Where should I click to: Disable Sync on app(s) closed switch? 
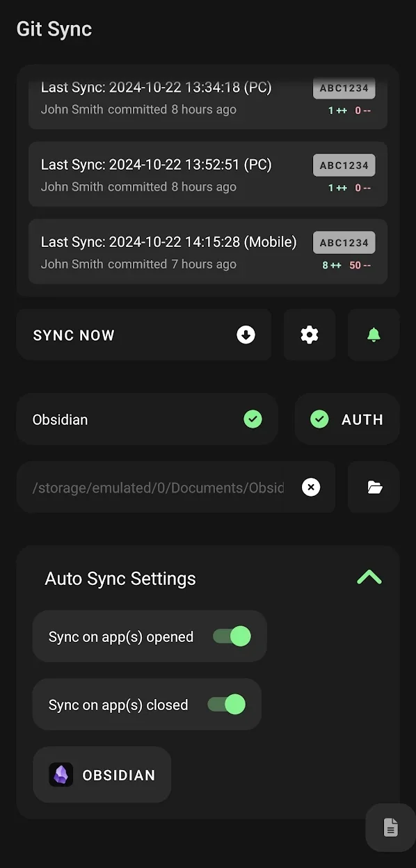[227, 704]
